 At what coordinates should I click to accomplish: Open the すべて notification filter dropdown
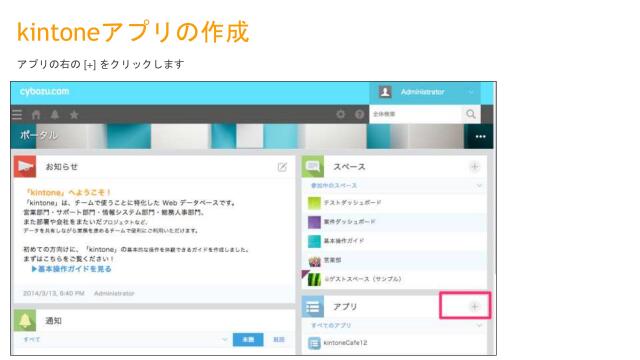pos(126,340)
